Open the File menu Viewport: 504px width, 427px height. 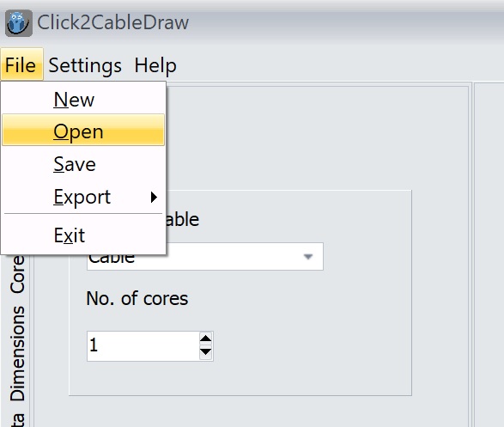(x=21, y=64)
